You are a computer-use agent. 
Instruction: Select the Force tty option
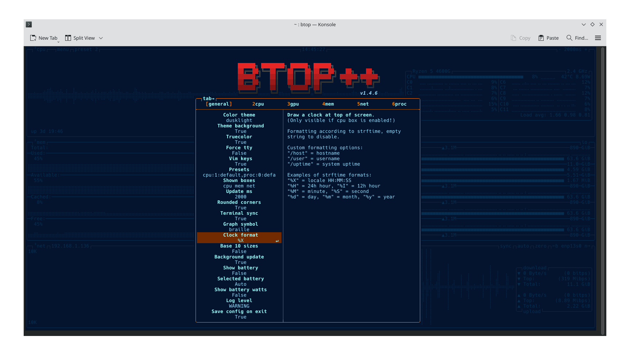pyautogui.click(x=239, y=148)
